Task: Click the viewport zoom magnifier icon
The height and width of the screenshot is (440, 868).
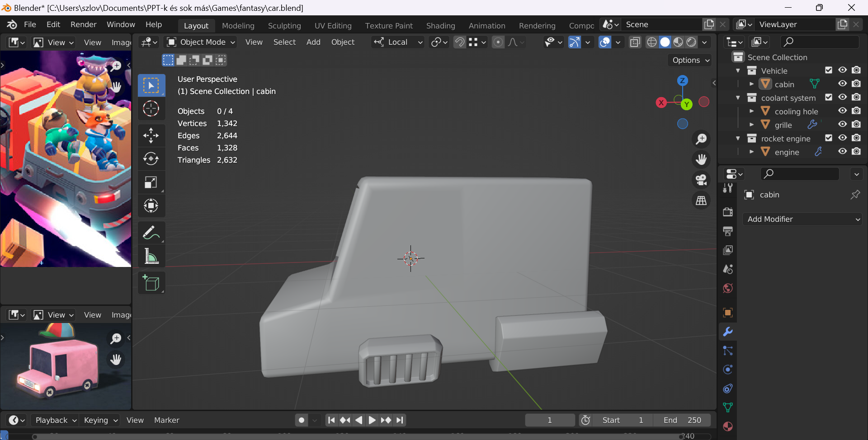Action: (701, 139)
